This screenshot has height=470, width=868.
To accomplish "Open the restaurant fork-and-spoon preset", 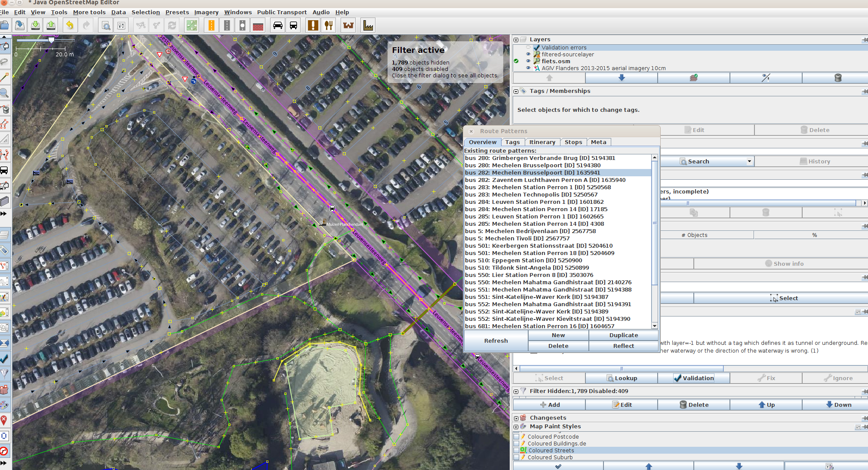I will pos(329,25).
